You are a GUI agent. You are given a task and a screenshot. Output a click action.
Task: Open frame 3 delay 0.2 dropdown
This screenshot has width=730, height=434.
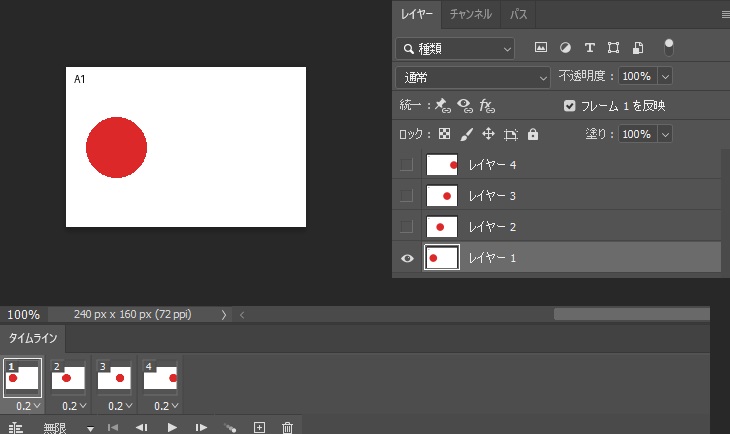120,406
